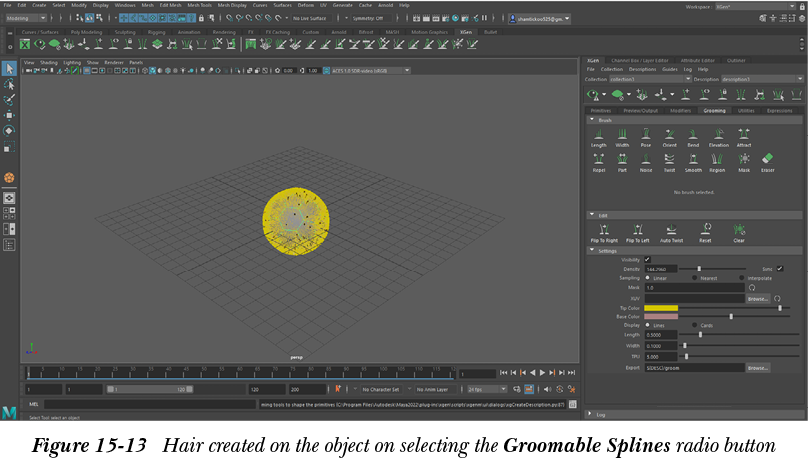The image size is (808, 467).
Task: Click the Auto Twist edit icon
Action: pyautogui.click(x=671, y=230)
